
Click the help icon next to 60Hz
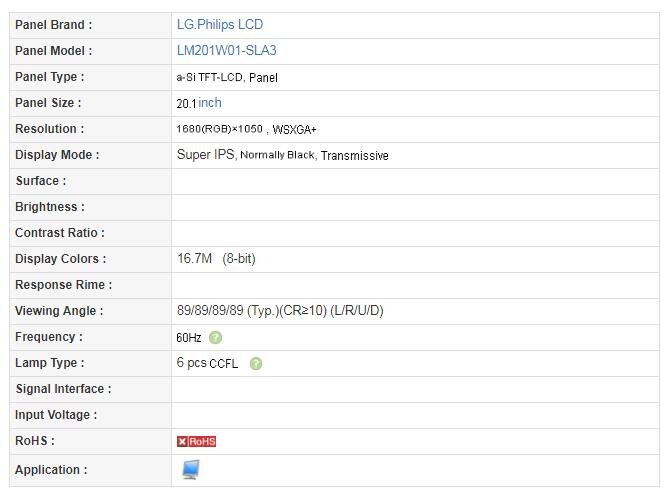coord(216,338)
